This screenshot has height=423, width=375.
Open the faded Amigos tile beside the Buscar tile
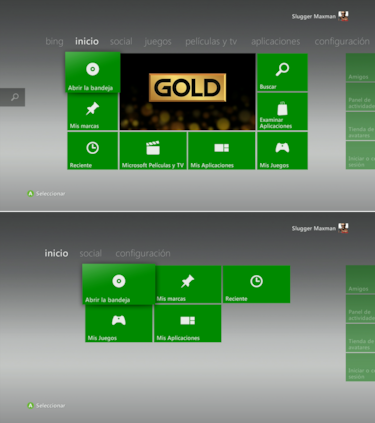click(360, 67)
